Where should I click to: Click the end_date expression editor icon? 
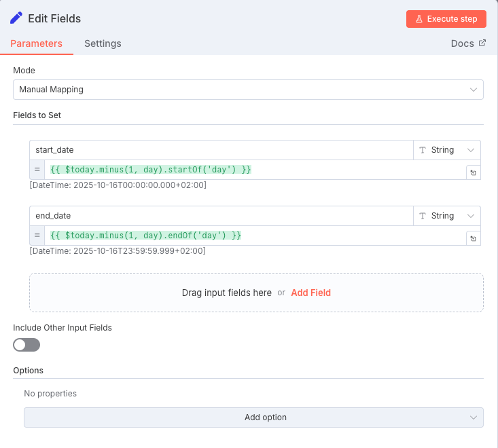point(473,239)
